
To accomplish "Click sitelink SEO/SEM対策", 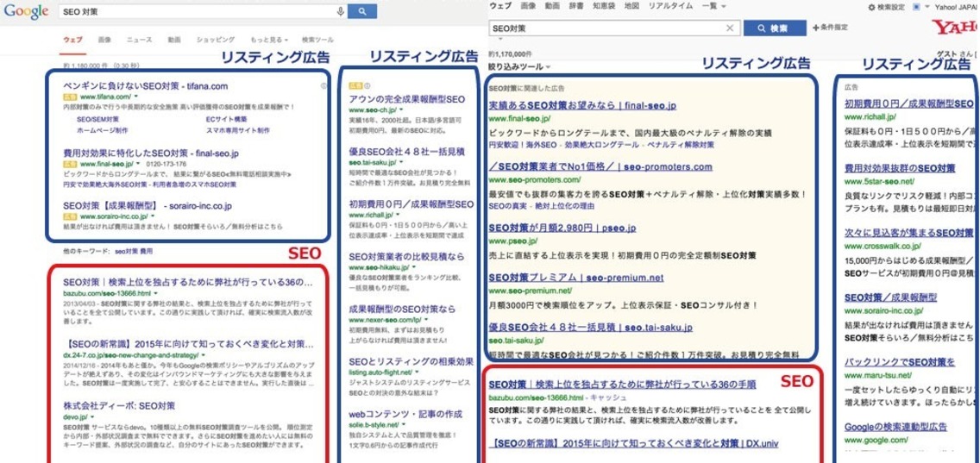I will pos(97,119).
